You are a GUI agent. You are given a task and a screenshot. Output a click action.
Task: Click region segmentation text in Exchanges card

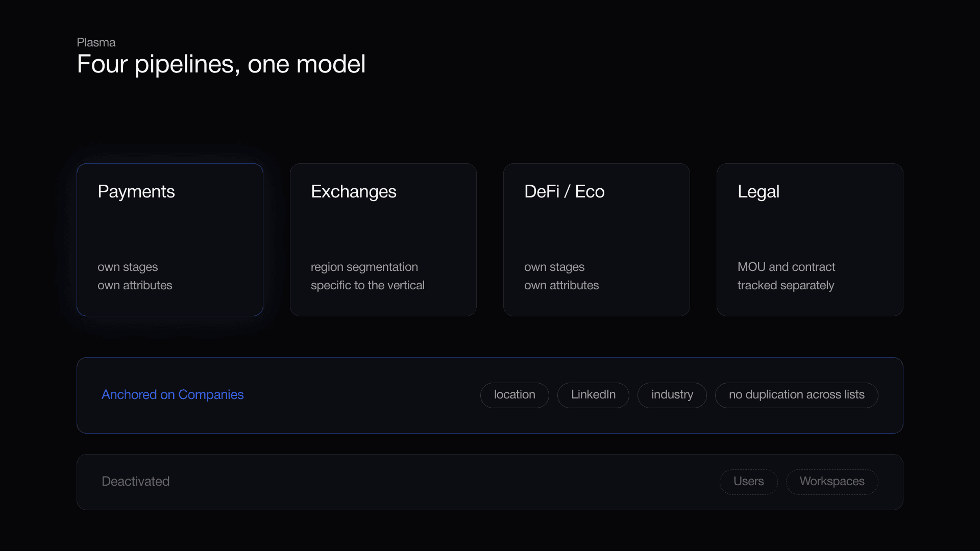pos(364,267)
